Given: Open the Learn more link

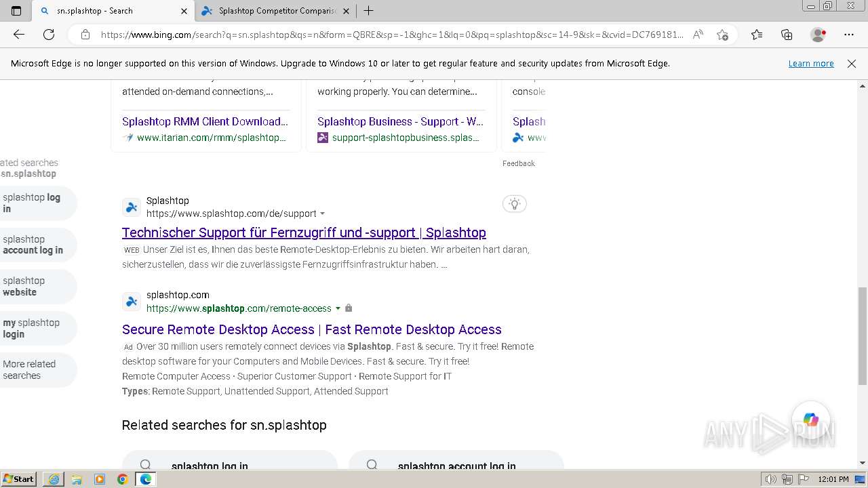Looking at the screenshot, I should point(811,63).
